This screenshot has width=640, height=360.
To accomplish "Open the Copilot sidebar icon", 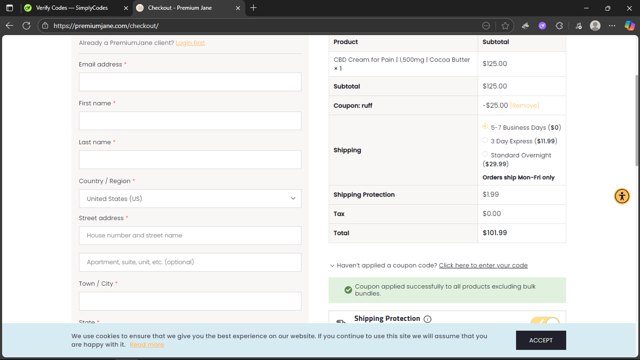I will tap(629, 26).
